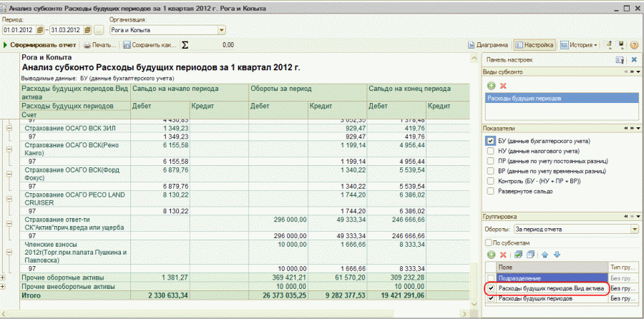Click the start date field 01.01.2012
Image resolution: width=644 pixels, height=319 pixels.
19,30
